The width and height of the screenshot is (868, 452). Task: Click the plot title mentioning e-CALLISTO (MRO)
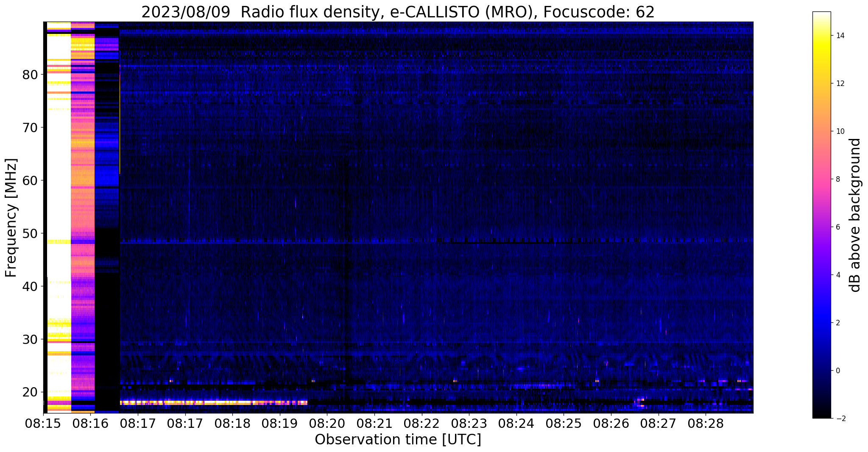[x=398, y=12]
